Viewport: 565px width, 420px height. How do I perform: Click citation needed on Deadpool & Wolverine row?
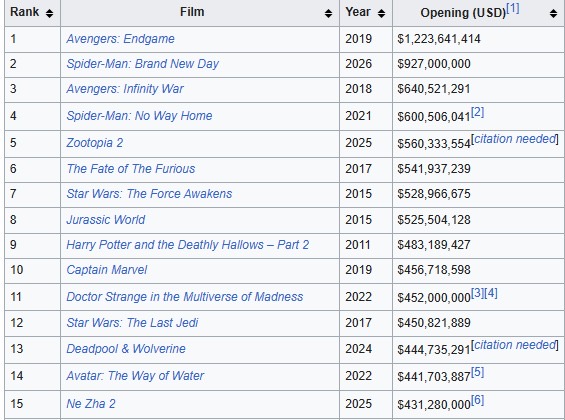[x=515, y=345]
